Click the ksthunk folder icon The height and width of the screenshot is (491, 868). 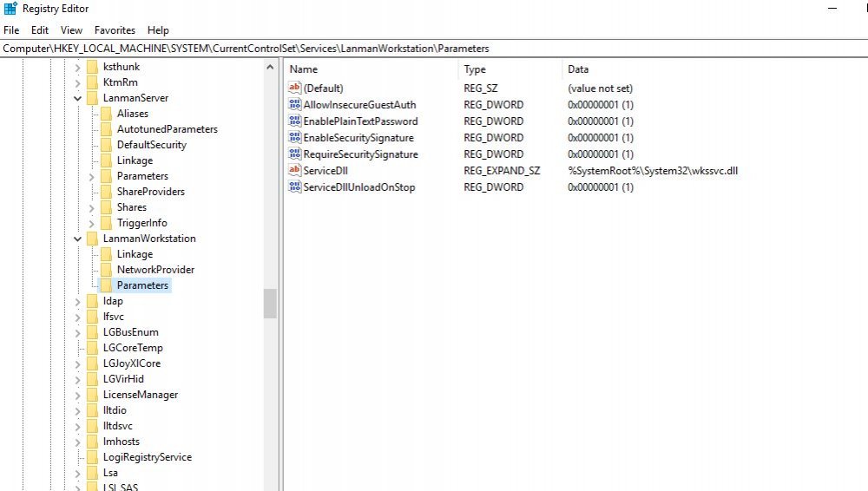click(93, 67)
